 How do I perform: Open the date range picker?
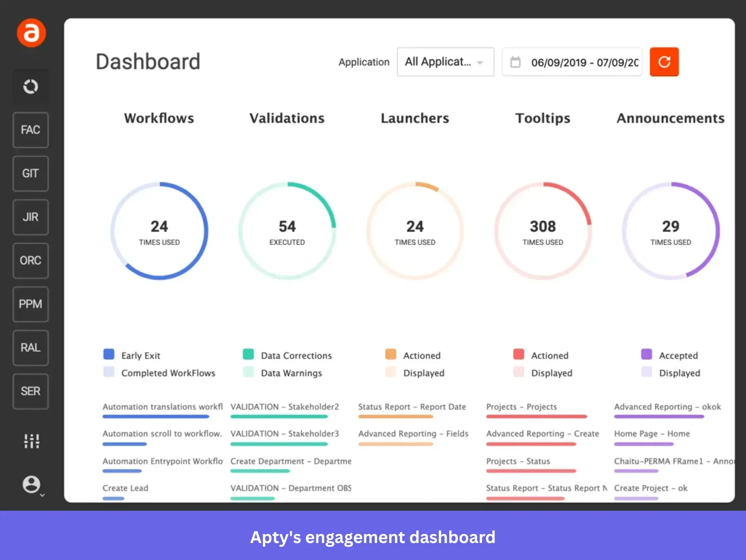click(580, 62)
